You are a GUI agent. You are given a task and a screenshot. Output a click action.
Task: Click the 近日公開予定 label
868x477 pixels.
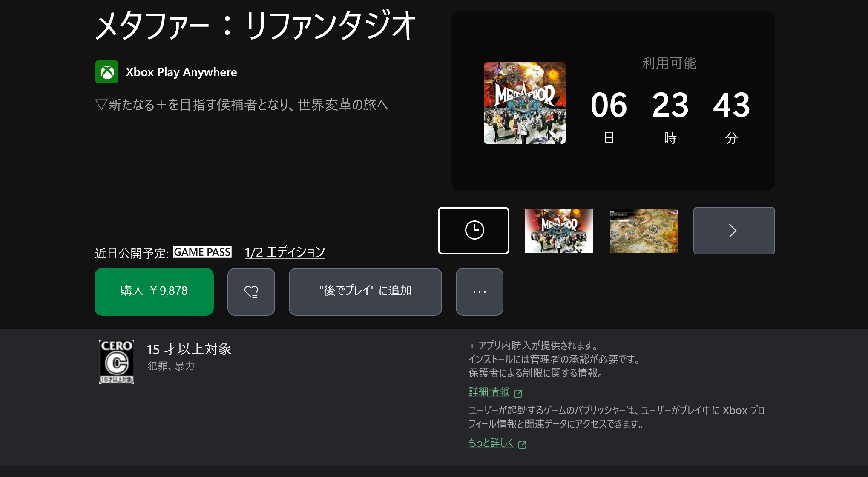132,253
